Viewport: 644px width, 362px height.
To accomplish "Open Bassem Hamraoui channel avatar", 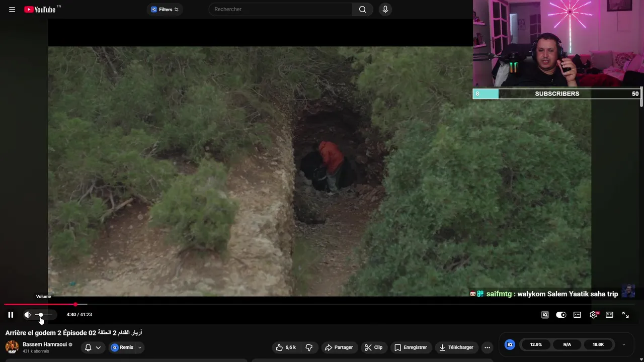I will (x=12, y=347).
